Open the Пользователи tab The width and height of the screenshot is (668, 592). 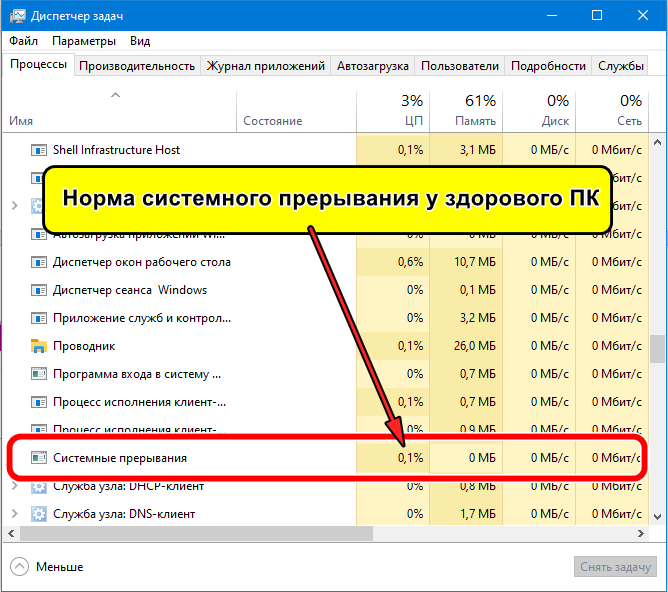tap(460, 66)
